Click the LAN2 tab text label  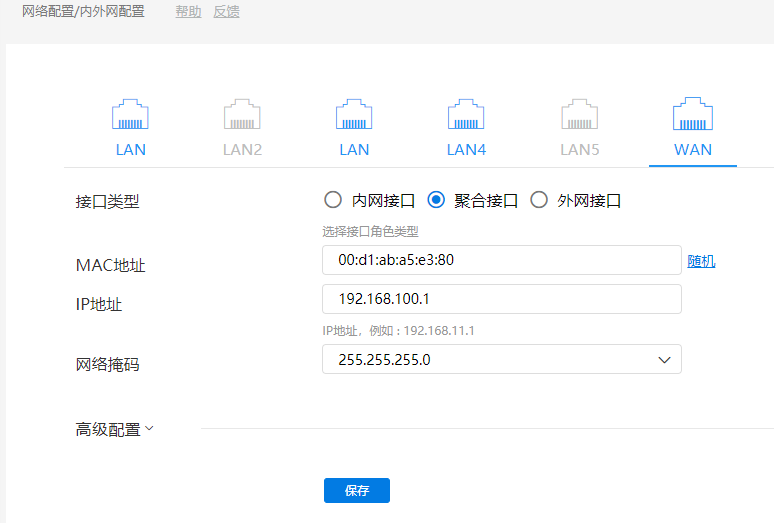242,150
